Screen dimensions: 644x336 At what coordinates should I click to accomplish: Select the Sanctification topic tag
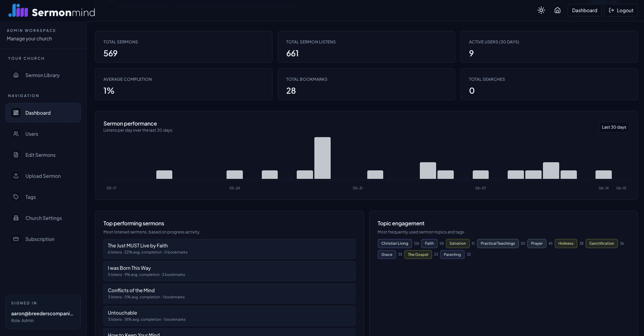[602, 244]
